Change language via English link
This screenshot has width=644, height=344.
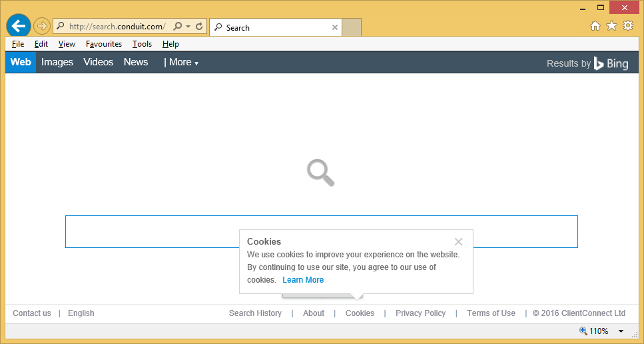[x=81, y=313]
